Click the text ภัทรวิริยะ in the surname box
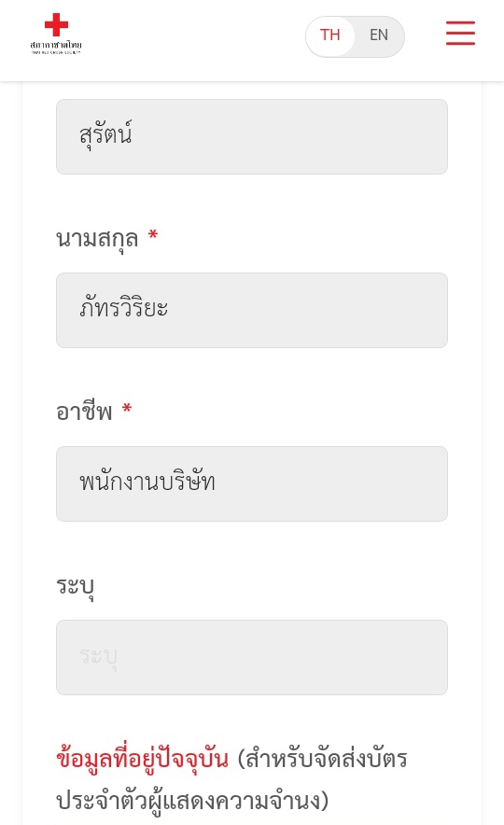 point(123,308)
